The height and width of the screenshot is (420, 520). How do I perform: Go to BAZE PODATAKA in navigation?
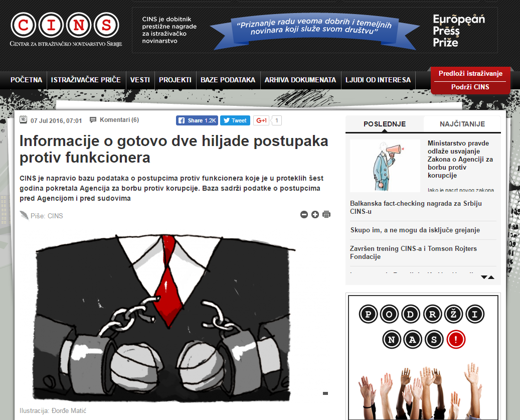click(x=228, y=80)
